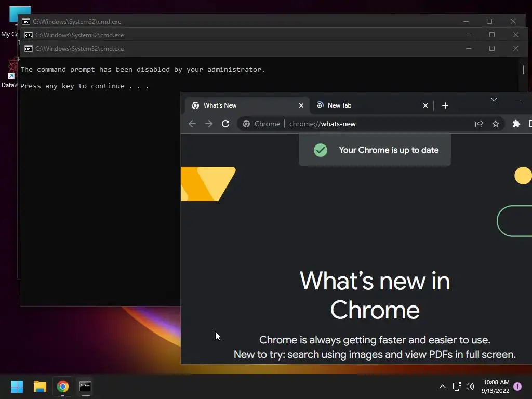Close the rearmost cmd.exe window

point(513,21)
